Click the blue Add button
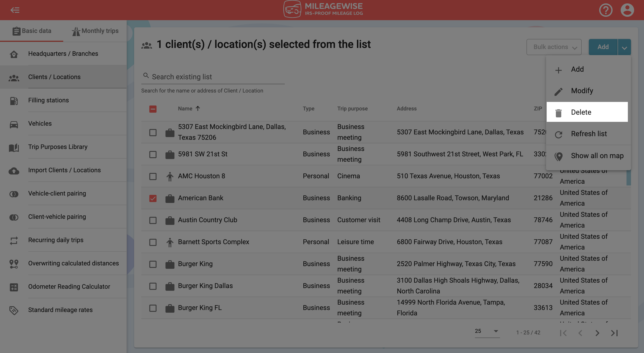The width and height of the screenshot is (644, 353). click(x=603, y=47)
